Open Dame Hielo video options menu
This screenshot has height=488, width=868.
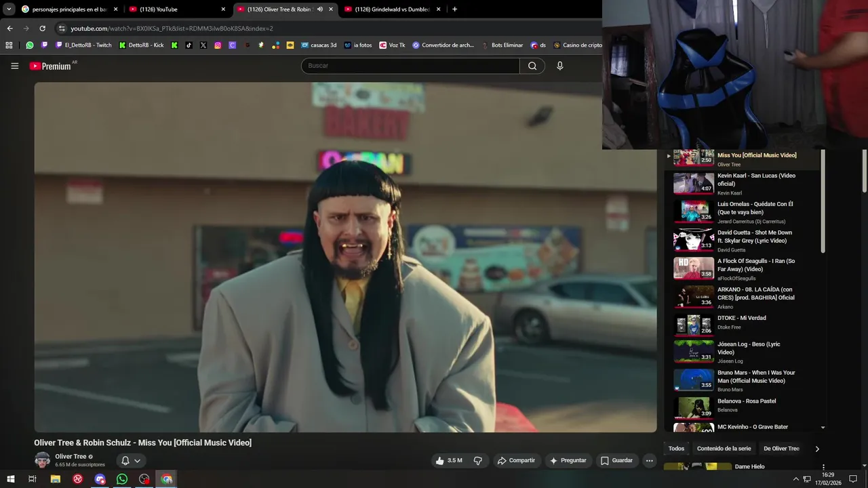823,467
